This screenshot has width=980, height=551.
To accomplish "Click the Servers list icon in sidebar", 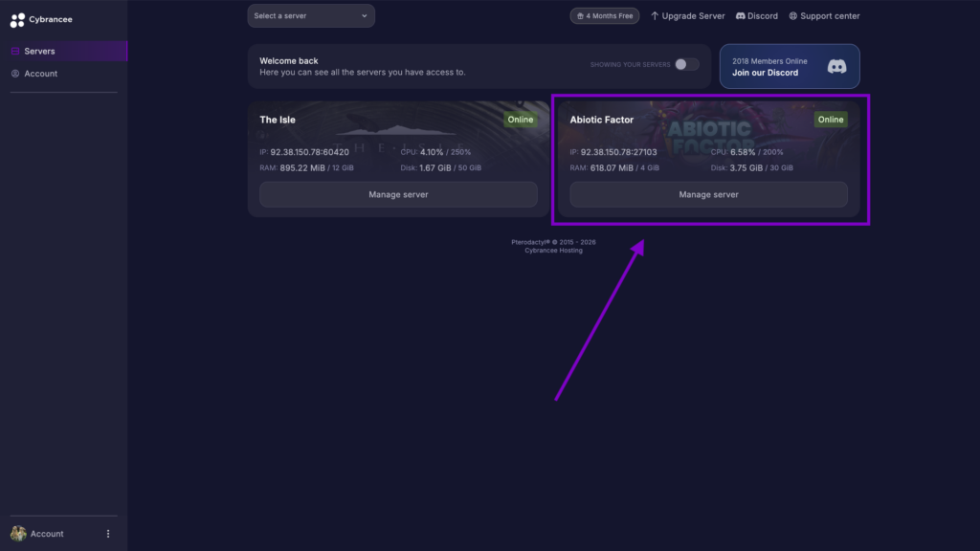I will point(15,52).
